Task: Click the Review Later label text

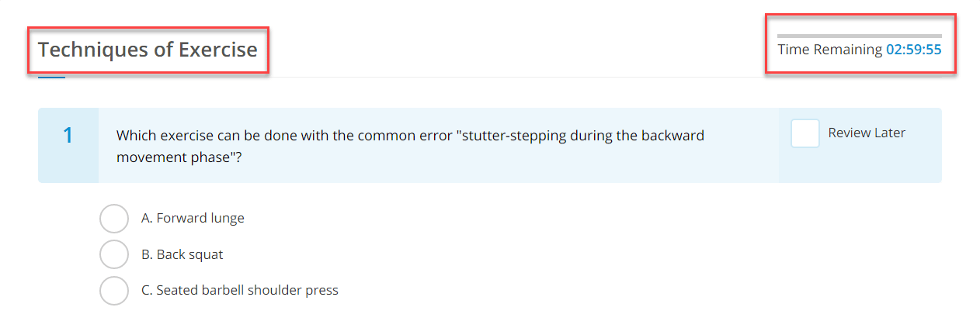Action: click(867, 133)
